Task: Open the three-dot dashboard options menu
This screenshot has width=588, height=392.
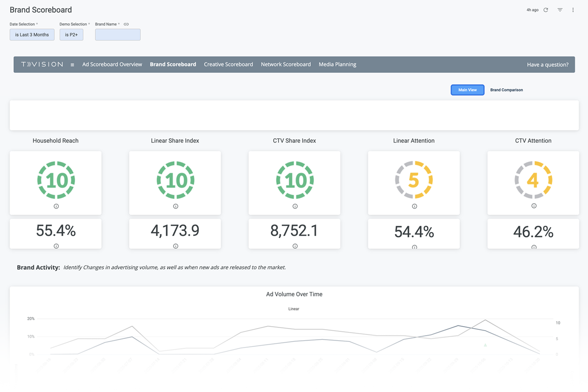Action: click(573, 10)
